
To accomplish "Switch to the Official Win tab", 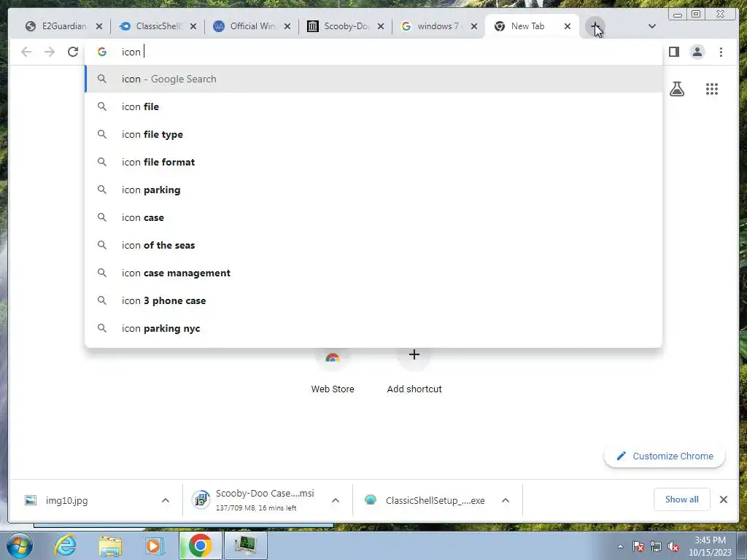I will tap(252, 26).
